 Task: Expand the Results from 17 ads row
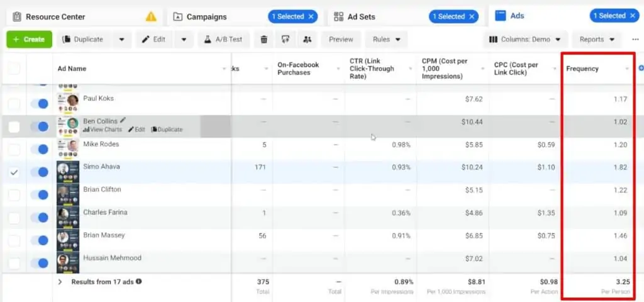[60, 282]
